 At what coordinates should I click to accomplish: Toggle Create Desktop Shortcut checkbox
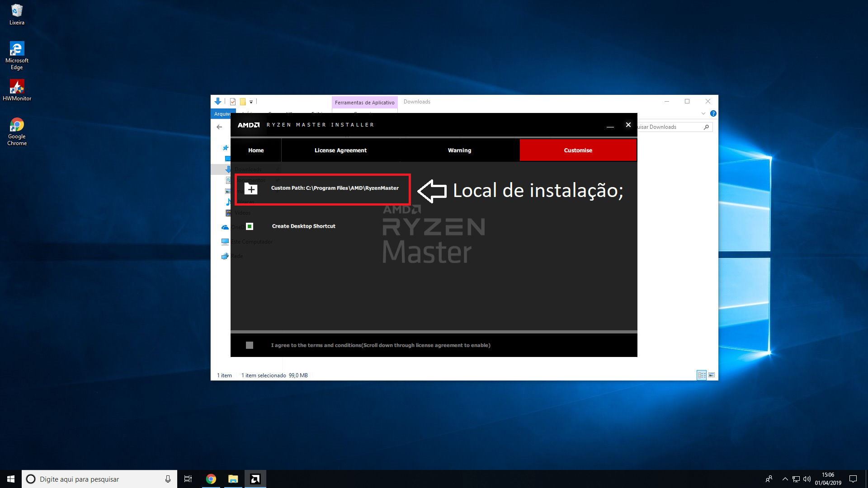[250, 226]
